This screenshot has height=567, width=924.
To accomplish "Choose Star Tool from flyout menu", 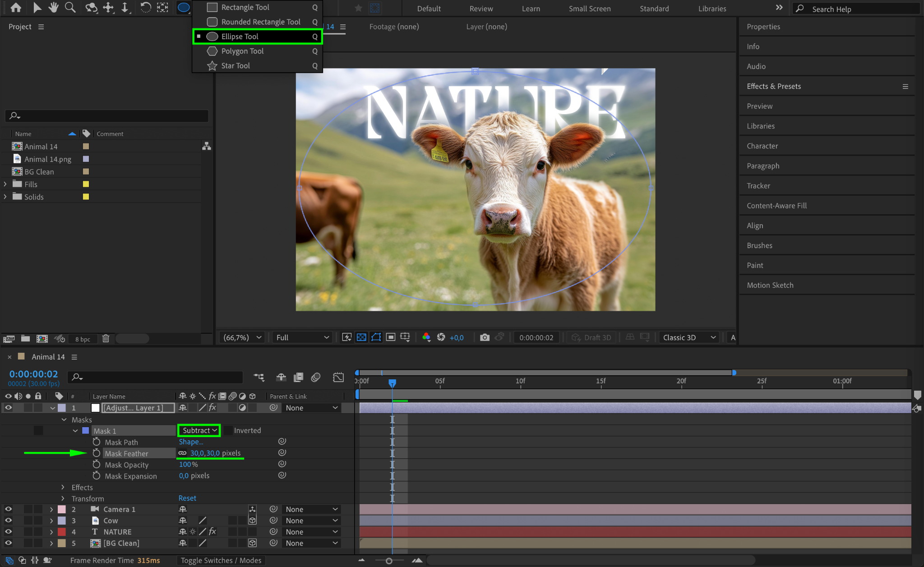I will tap(236, 66).
